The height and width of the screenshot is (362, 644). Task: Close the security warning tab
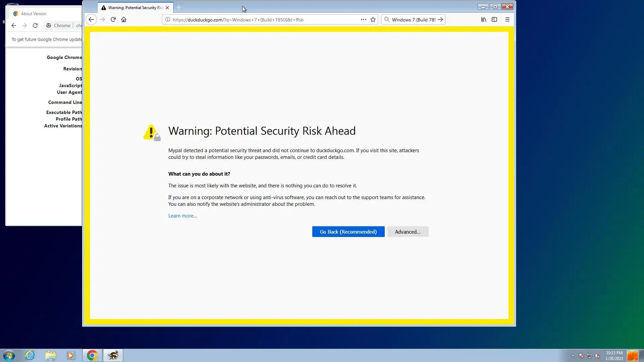(167, 7)
